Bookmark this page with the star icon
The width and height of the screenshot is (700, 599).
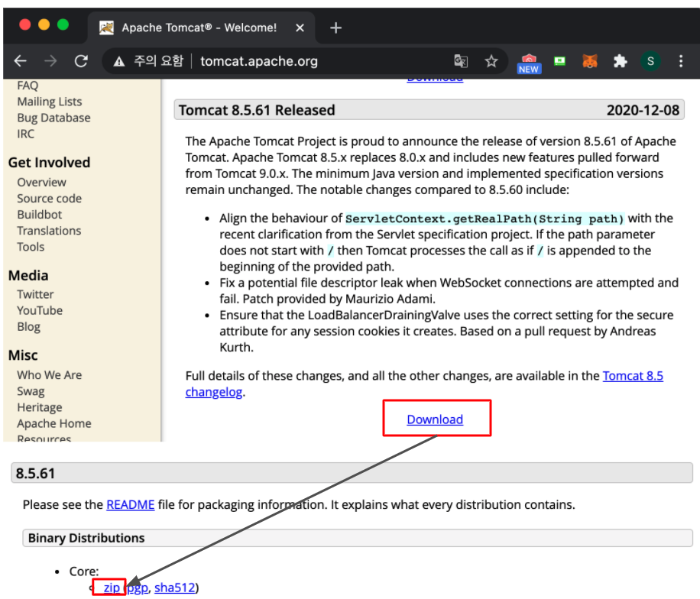point(491,60)
